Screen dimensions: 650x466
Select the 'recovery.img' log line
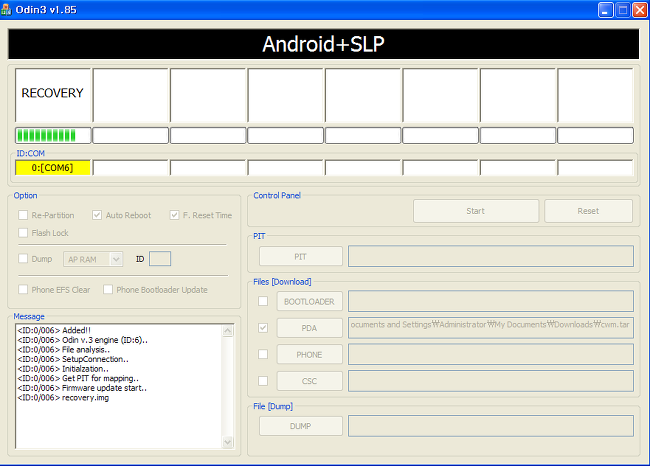click(x=63, y=398)
